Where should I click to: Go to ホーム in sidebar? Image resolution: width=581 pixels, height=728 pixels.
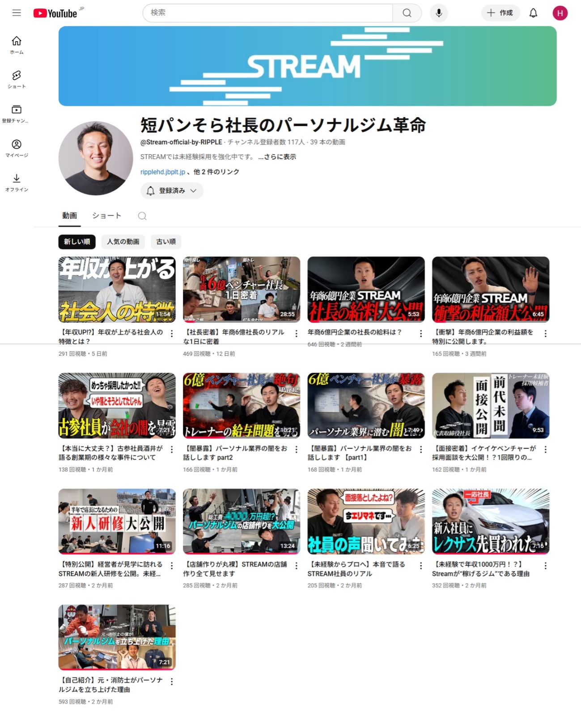(17, 45)
